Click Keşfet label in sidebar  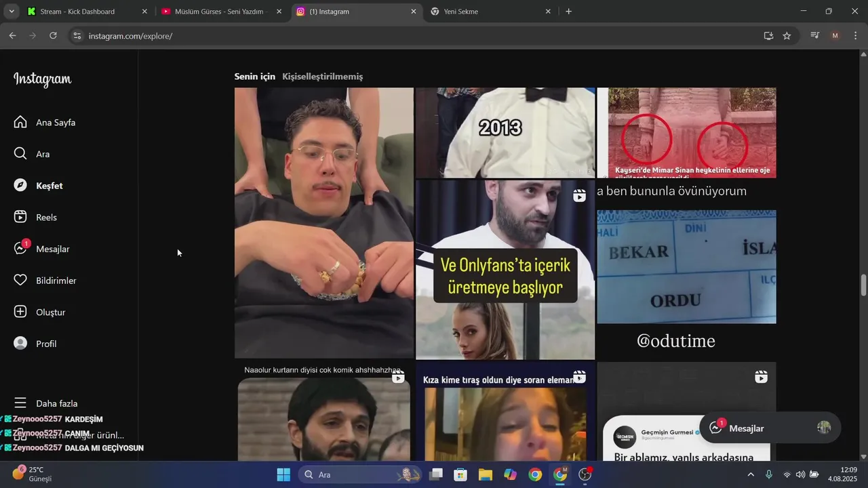[50, 186]
